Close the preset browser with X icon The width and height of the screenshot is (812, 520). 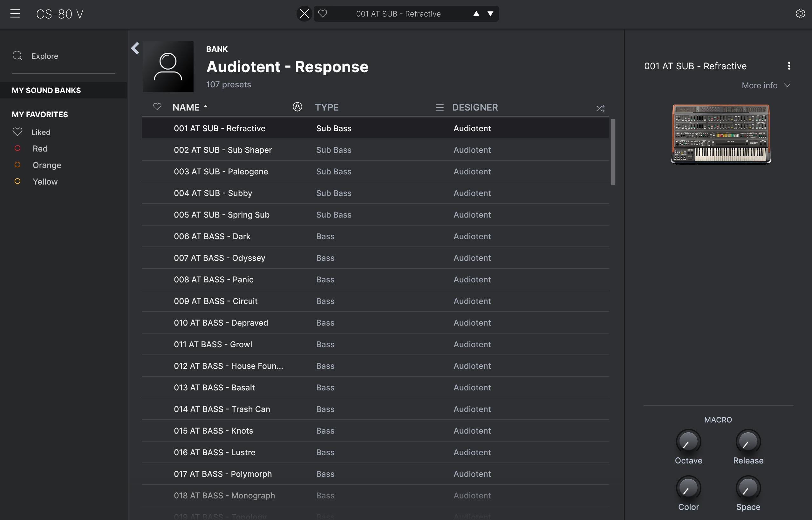click(x=304, y=14)
